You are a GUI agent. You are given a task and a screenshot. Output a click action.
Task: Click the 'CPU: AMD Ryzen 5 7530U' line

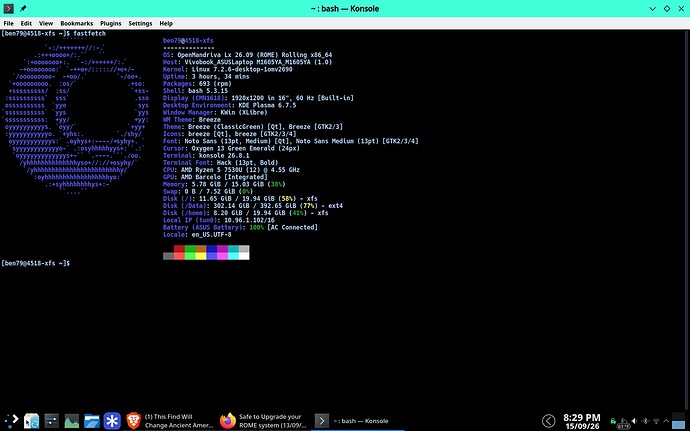pyautogui.click(x=231, y=169)
